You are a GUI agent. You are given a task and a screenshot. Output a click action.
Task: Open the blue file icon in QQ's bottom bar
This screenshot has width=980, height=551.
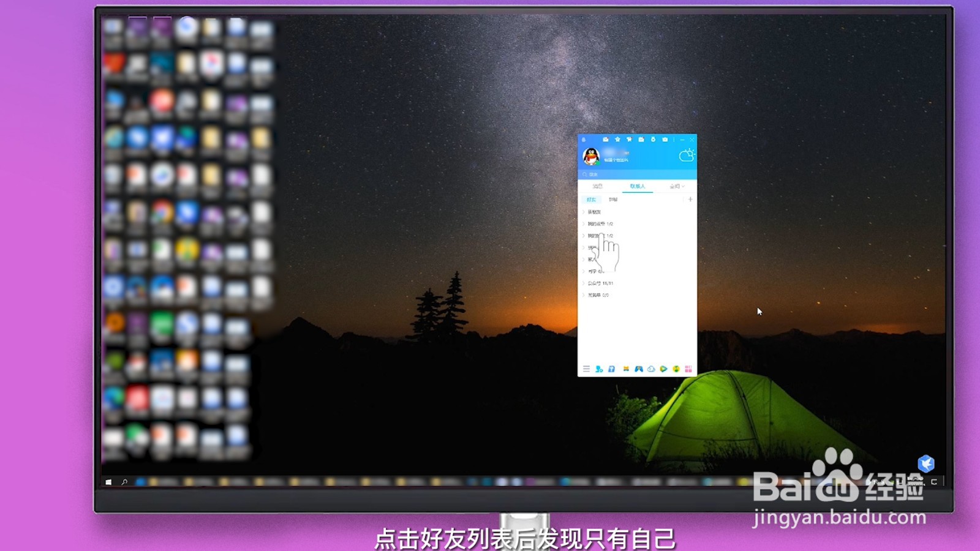(x=611, y=369)
